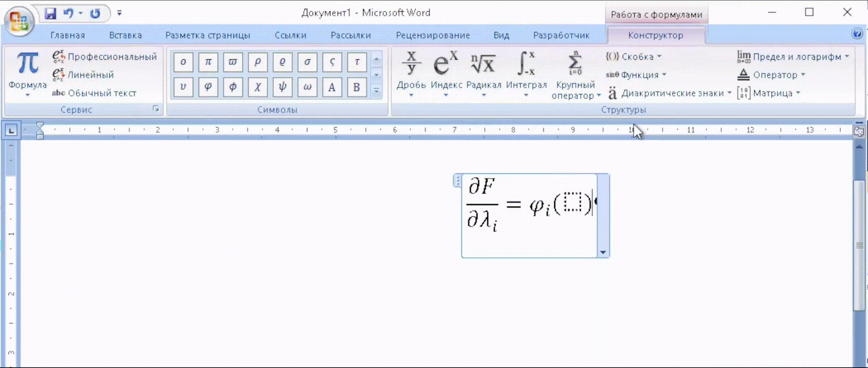868x368 pixels.
Task: Toggle Обычный текст mode
Action: point(94,93)
